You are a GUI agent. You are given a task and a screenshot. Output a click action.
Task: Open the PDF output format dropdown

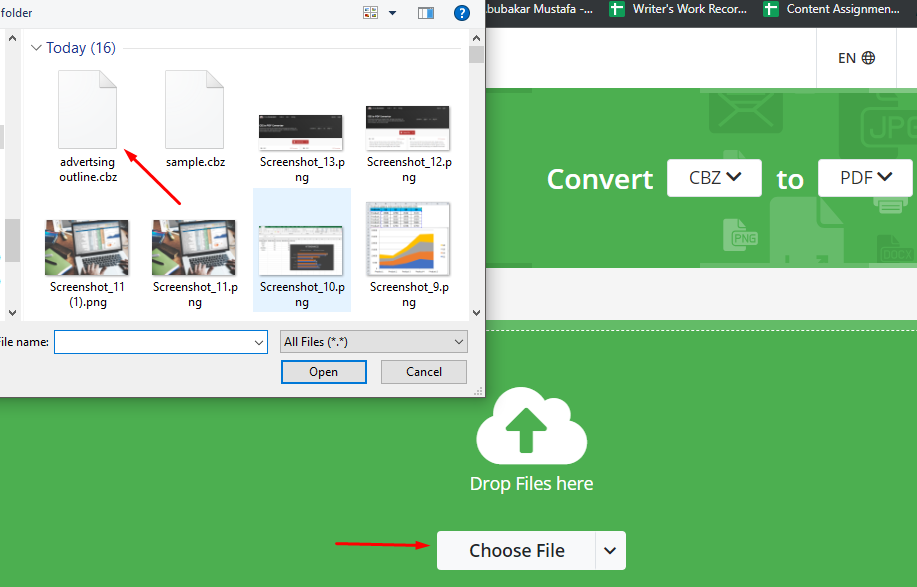864,178
